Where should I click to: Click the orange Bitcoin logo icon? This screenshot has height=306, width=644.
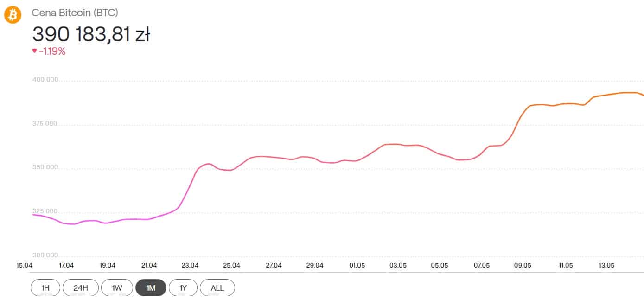pos(13,15)
